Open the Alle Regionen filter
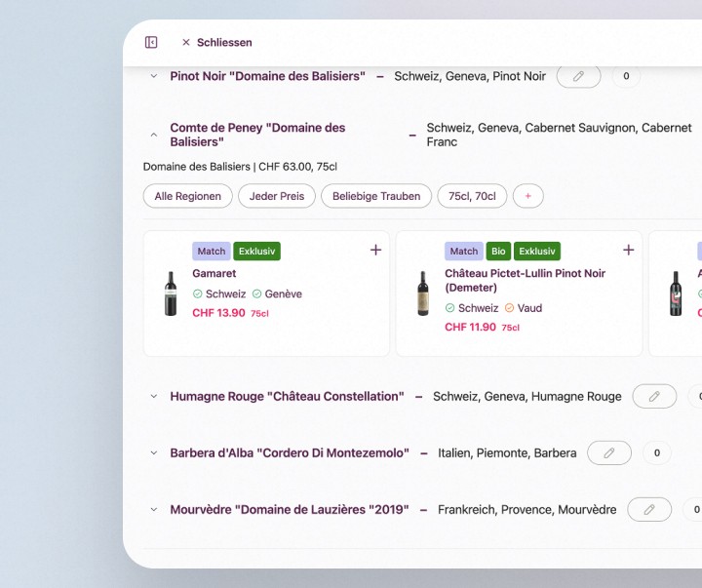702x588 pixels. coord(188,196)
